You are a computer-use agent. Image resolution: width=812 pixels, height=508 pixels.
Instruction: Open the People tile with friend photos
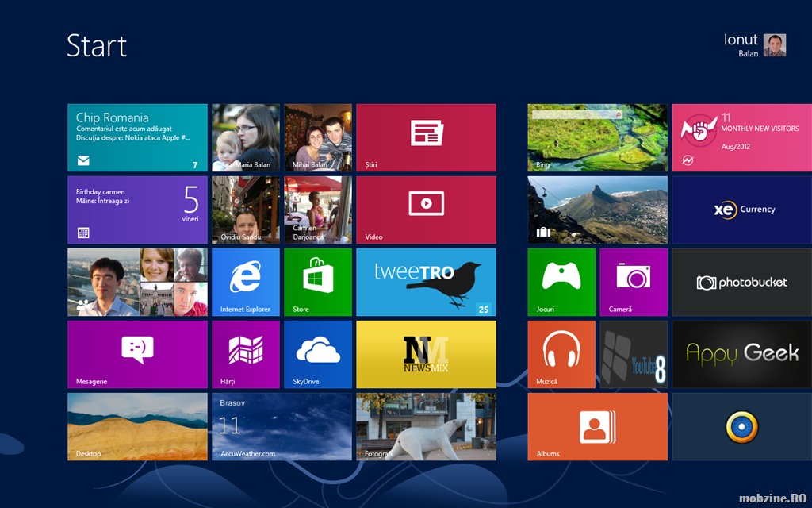pos(137,282)
